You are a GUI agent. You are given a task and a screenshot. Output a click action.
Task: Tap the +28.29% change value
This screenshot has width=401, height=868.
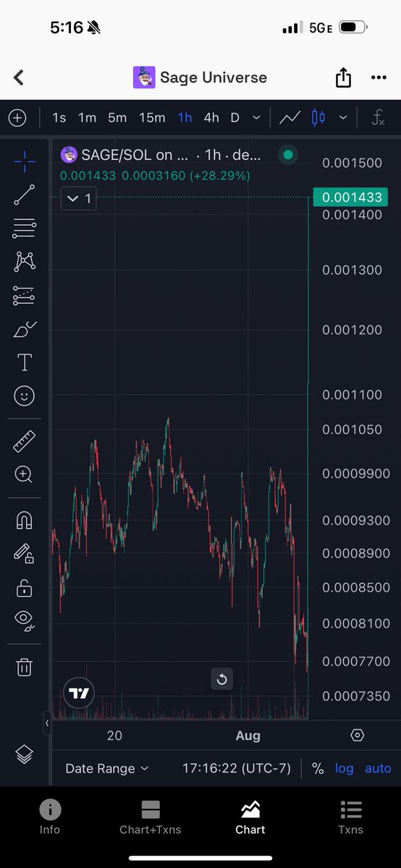(x=220, y=176)
